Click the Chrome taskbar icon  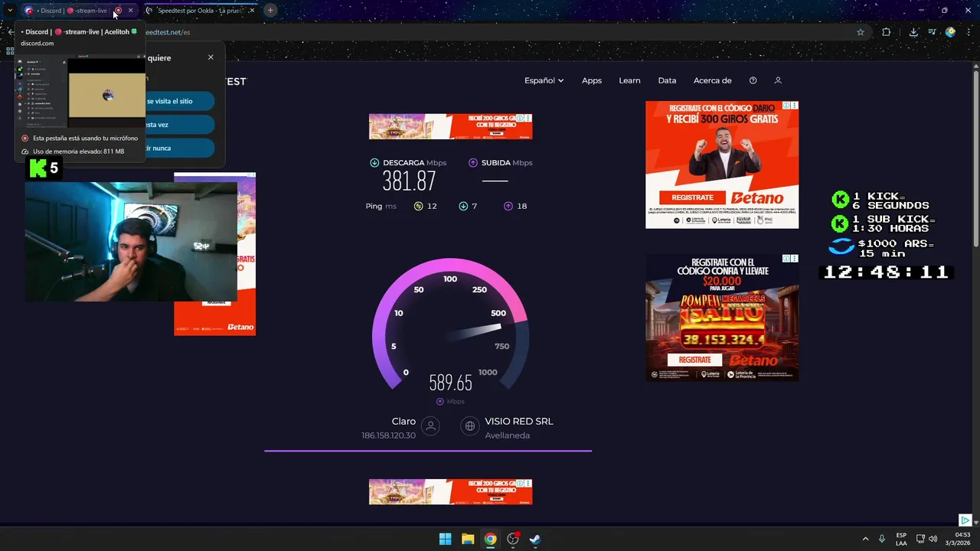tap(490, 539)
